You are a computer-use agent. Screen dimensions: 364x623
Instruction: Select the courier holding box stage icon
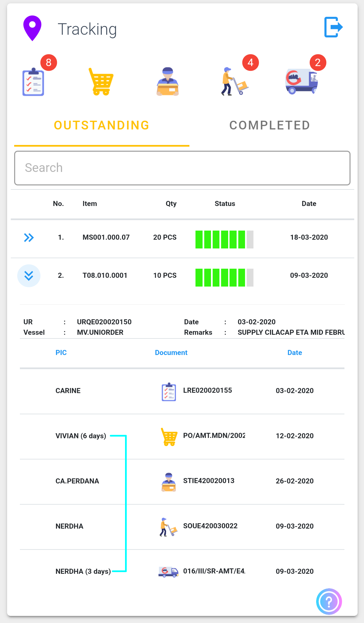168,82
